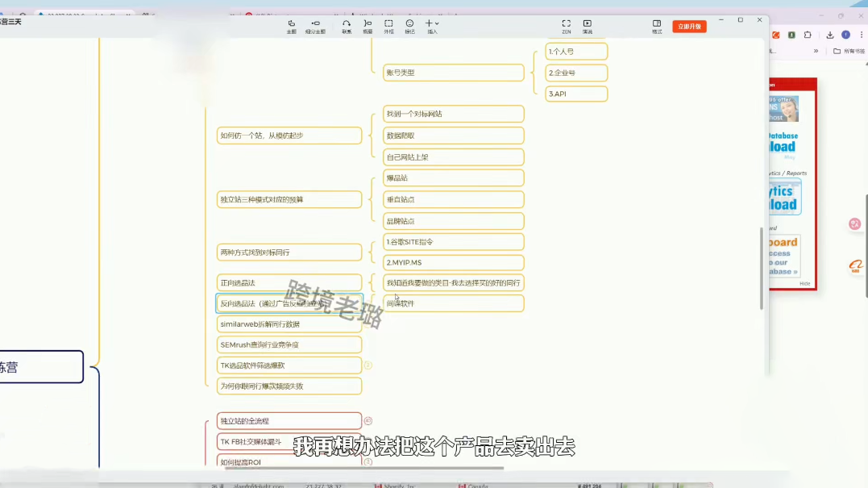Start presentation with 演说 icon
The image size is (868, 488).
coord(588,26)
